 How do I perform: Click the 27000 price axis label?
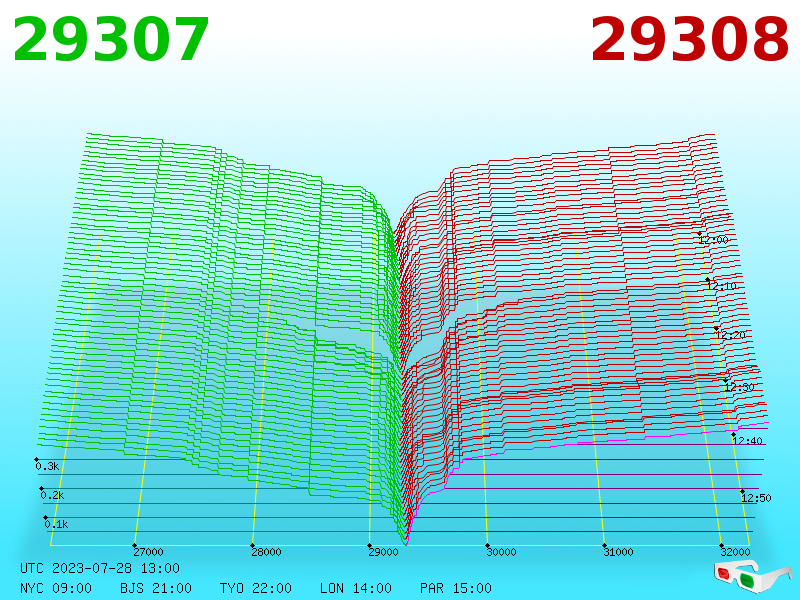(148, 552)
